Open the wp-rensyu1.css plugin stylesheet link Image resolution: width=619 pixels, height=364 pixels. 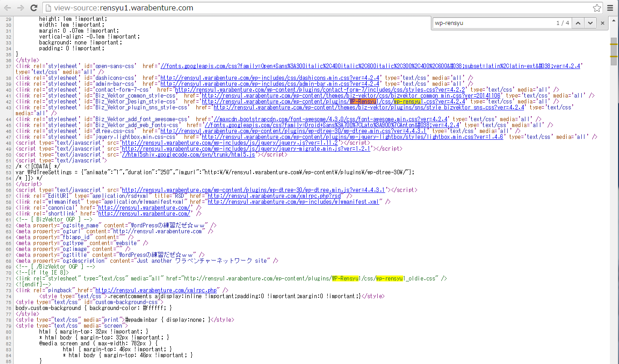pyautogui.click(x=334, y=102)
